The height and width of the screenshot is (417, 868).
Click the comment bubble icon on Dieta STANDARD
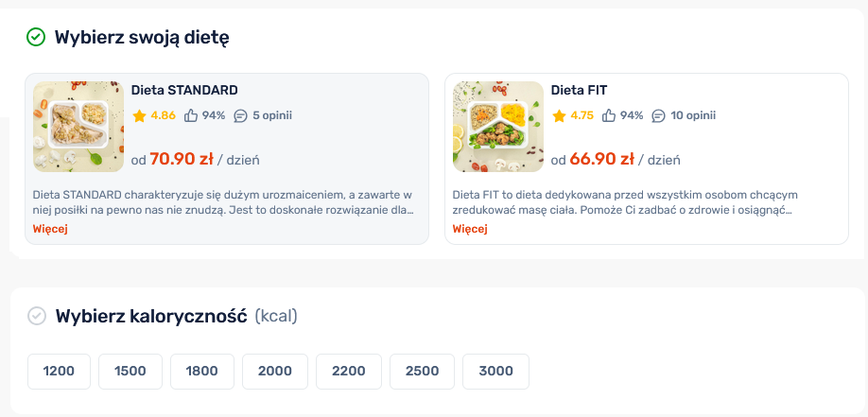tap(240, 116)
